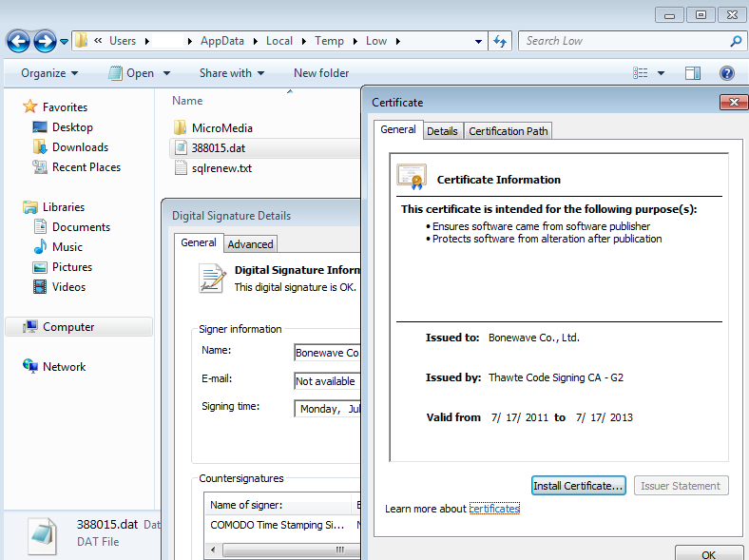
Task: Expand the Users breadcrumb arrow
Action: point(147,41)
